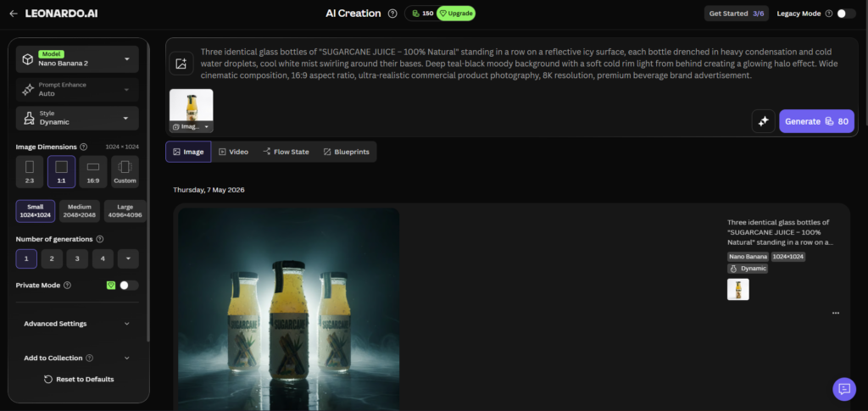Open the Number of generations help icon
This screenshot has height=411, width=868.
[x=100, y=240]
